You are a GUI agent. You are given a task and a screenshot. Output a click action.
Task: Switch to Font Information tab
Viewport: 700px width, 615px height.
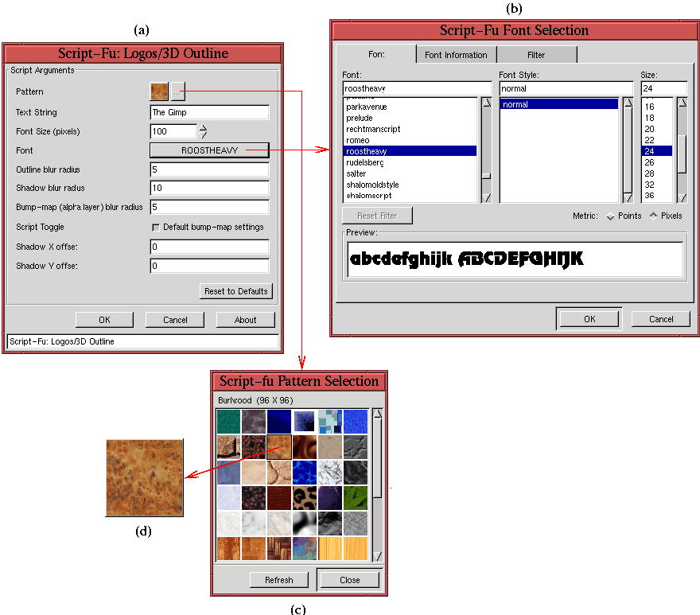(456, 55)
